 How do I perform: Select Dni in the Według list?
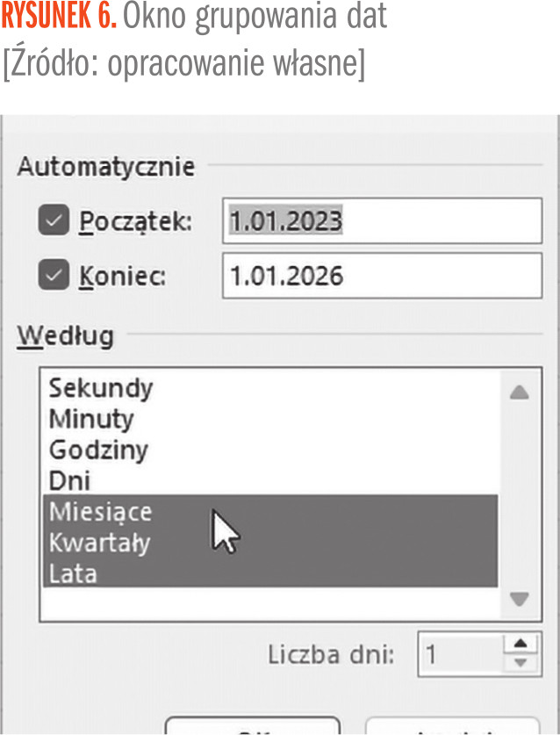pyautogui.click(x=70, y=481)
